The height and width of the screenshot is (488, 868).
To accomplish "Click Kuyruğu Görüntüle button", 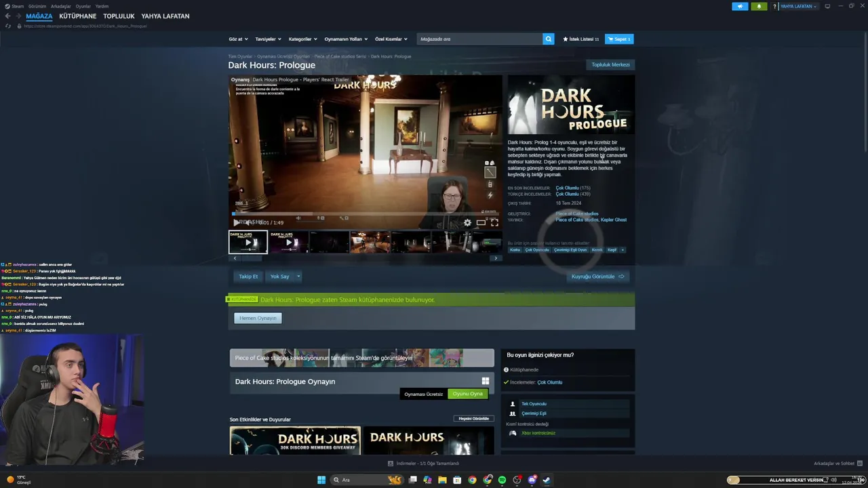I will [598, 277].
